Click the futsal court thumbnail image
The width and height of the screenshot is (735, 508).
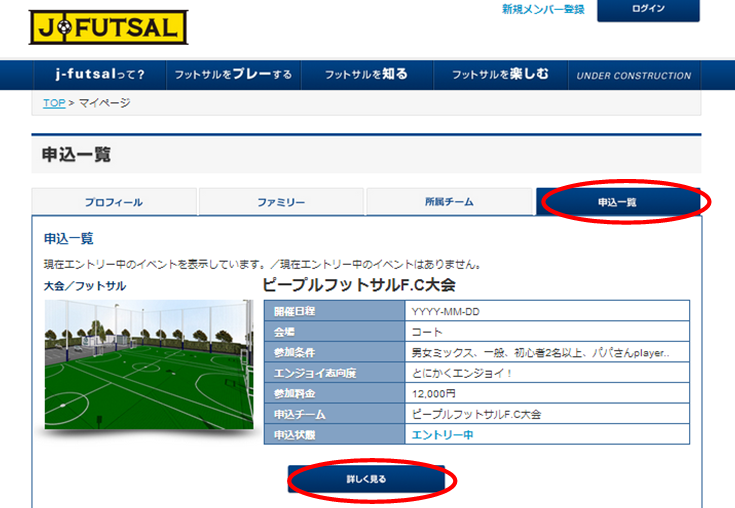pyautogui.click(x=148, y=364)
